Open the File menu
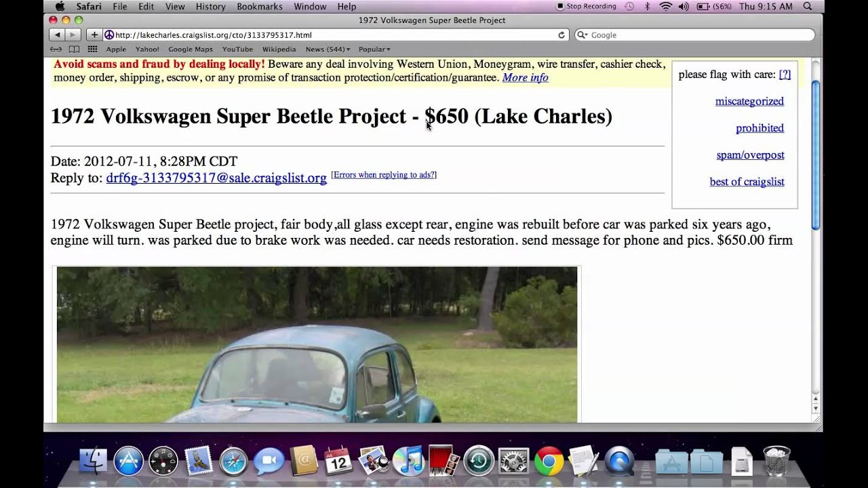Image resolution: width=868 pixels, height=488 pixels. point(120,7)
